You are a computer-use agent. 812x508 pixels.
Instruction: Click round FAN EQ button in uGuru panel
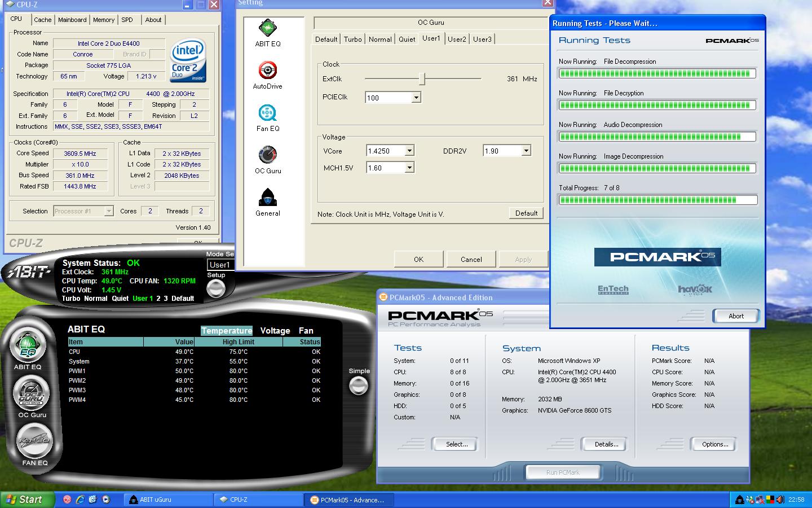click(x=34, y=440)
